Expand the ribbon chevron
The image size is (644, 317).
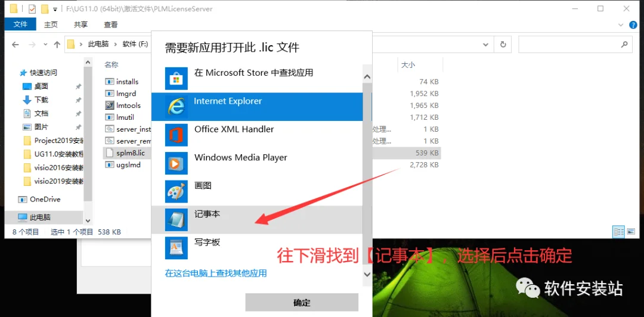tap(621, 24)
